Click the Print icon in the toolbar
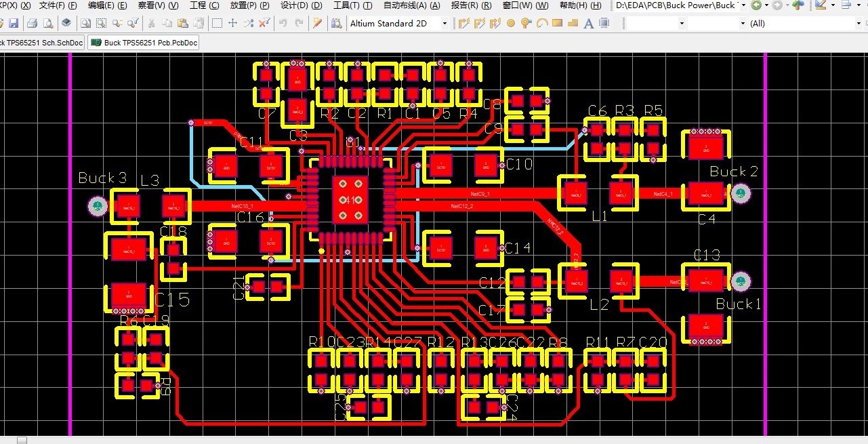Screen dimensions: 868x444 point(32,23)
